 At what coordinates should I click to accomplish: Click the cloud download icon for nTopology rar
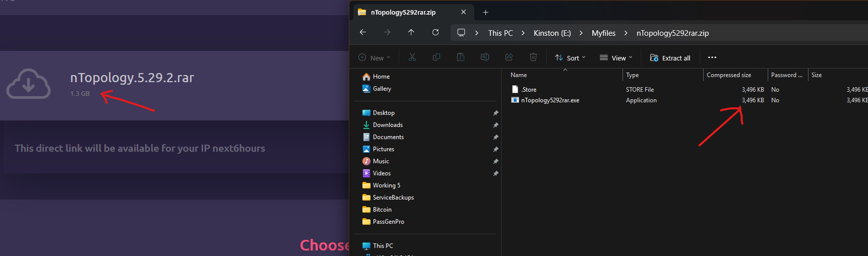tap(28, 84)
